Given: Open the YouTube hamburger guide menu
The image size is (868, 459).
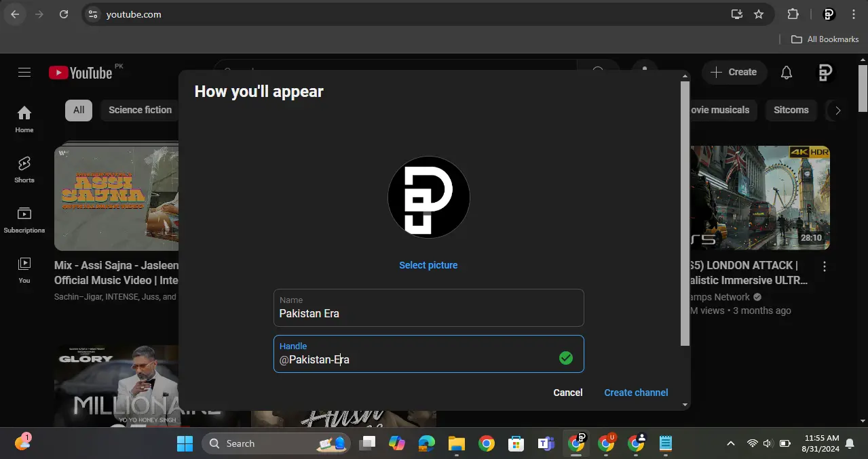Looking at the screenshot, I should [24, 73].
